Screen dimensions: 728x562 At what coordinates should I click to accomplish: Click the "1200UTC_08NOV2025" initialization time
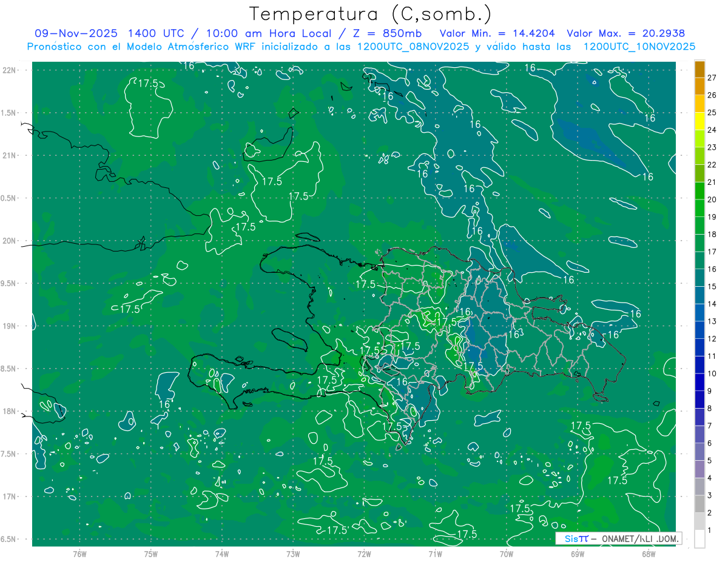pyautogui.click(x=413, y=47)
